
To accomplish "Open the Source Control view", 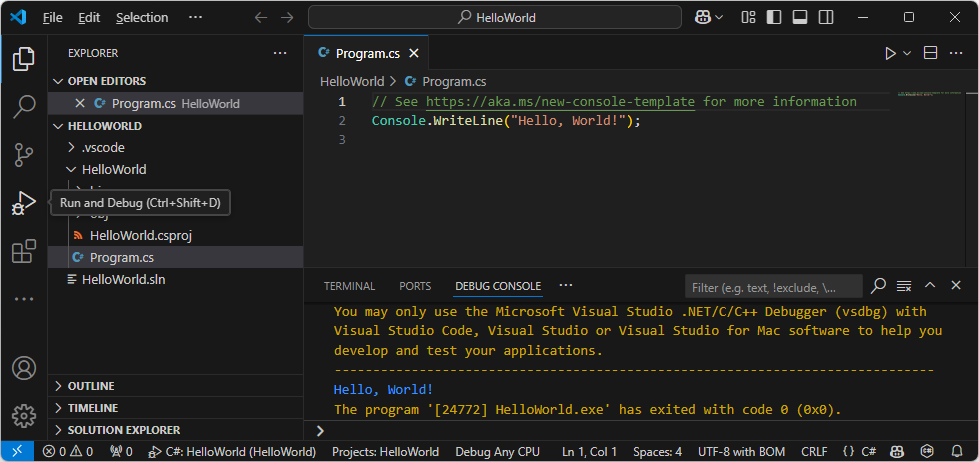I will 24,155.
